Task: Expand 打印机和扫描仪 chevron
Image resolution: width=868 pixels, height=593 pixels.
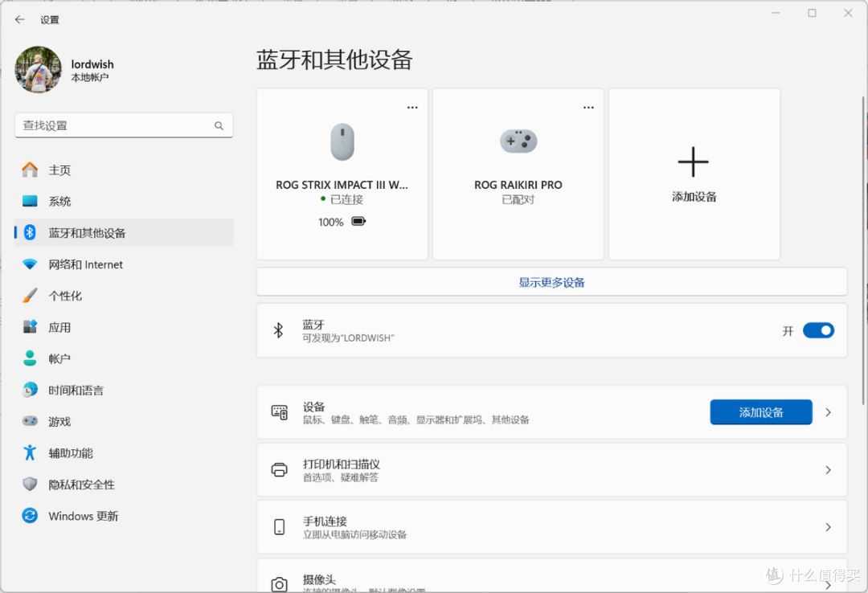Action: (x=828, y=469)
